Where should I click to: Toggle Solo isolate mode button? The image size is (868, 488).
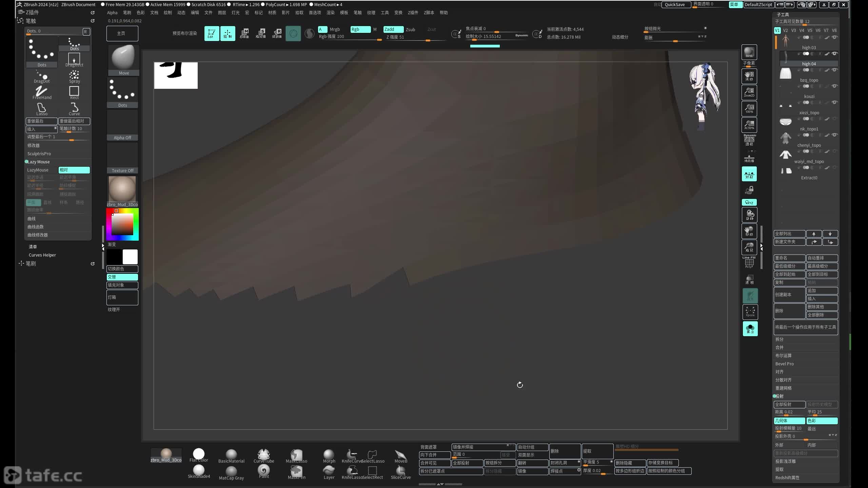pyautogui.click(x=750, y=328)
